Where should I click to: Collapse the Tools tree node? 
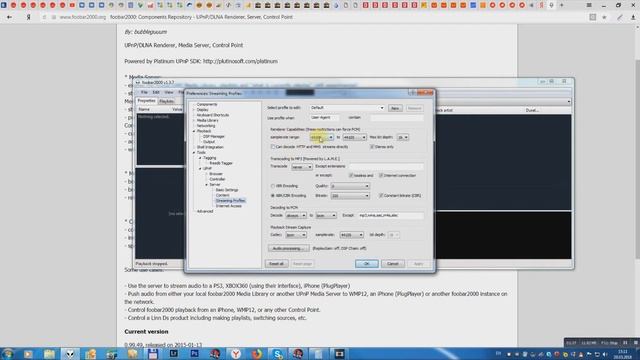click(194, 153)
